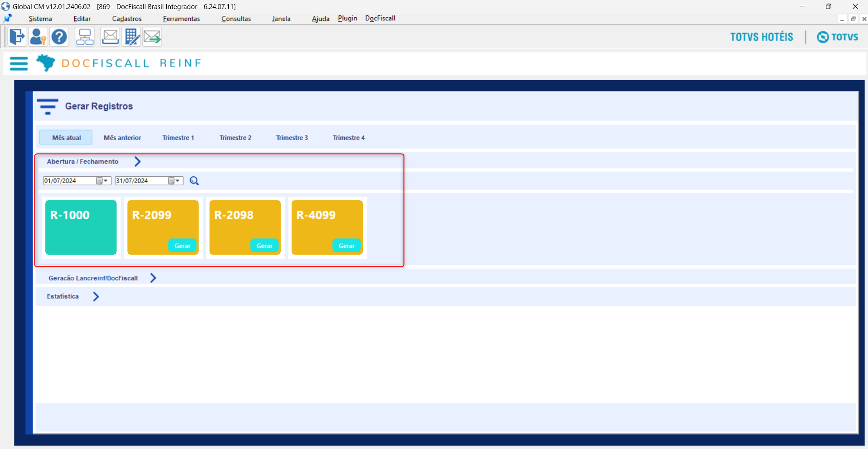Open the calendar dropdown for 01/07/2024
Screen dimensions: 868x449
click(102, 181)
